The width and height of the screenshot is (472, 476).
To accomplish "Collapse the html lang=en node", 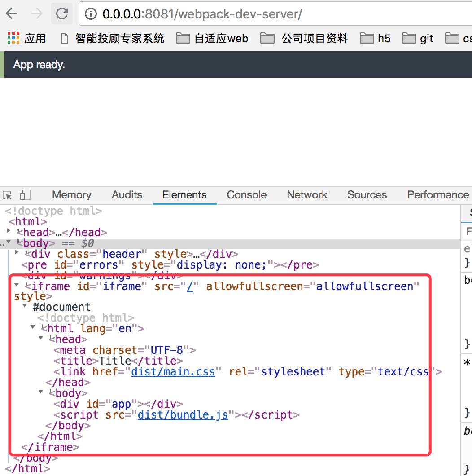I will click(x=33, y=327).
